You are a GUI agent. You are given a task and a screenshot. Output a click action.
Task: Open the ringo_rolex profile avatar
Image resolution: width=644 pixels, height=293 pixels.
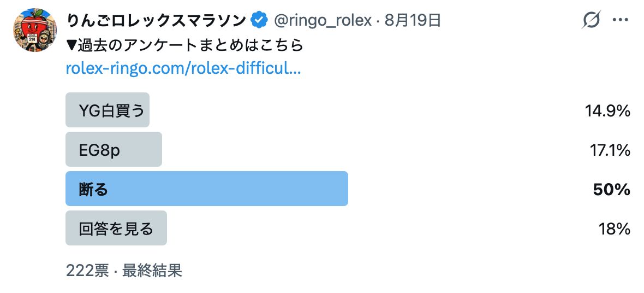tap(35, 30)
